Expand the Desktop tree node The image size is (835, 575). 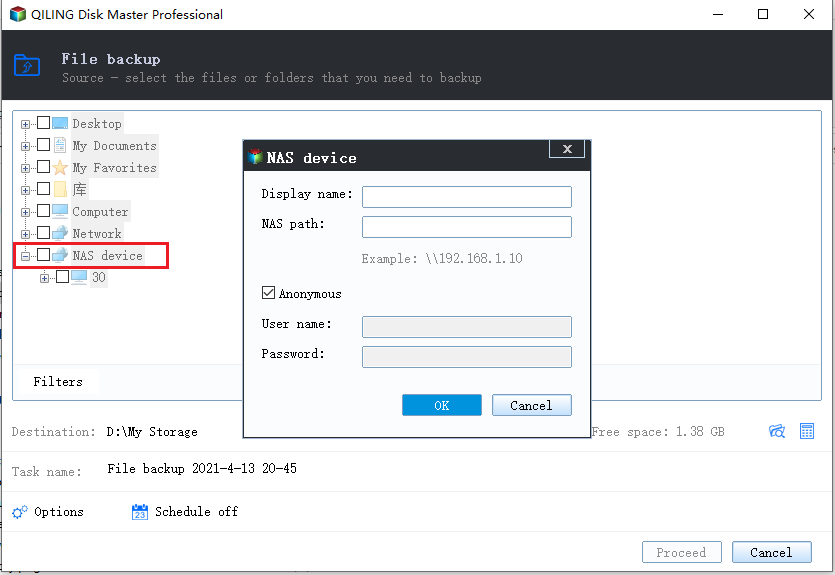pos(25,125)
